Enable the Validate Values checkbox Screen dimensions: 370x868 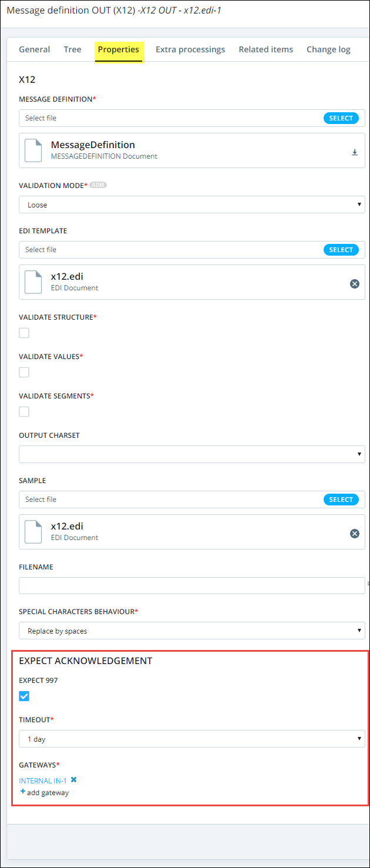[24, 373]
